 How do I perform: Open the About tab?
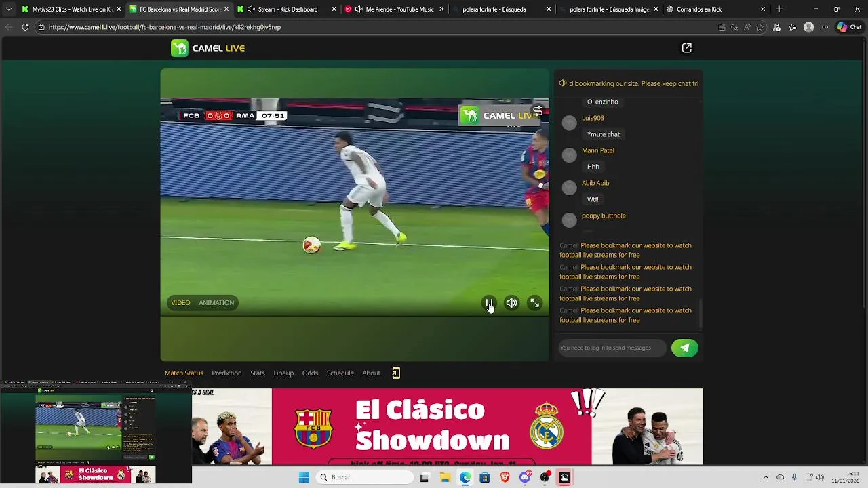[371, 373]
